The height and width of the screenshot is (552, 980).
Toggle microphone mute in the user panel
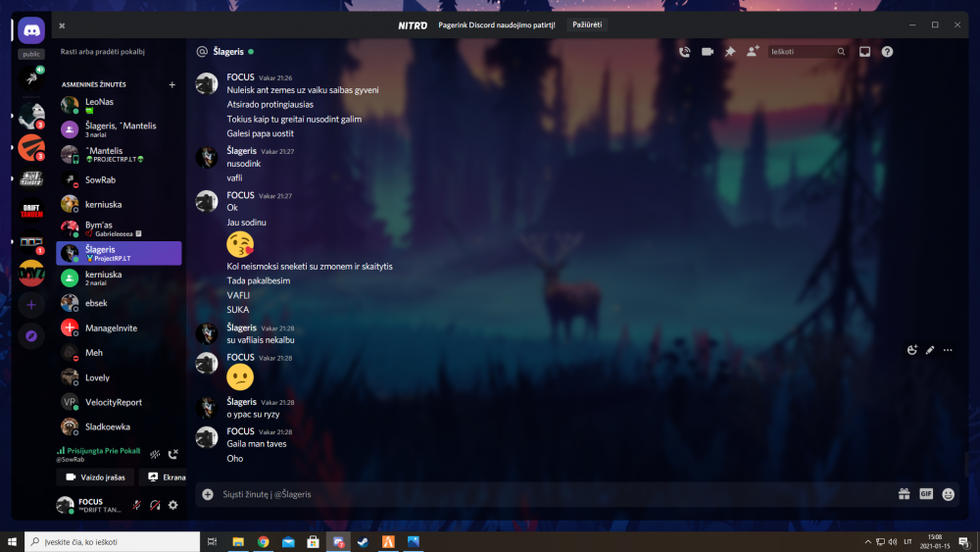[136, 505]
